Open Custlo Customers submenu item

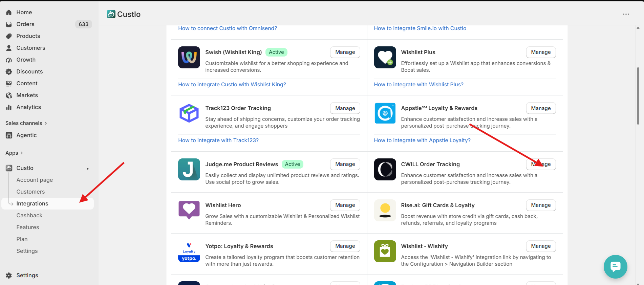[30, 192]
